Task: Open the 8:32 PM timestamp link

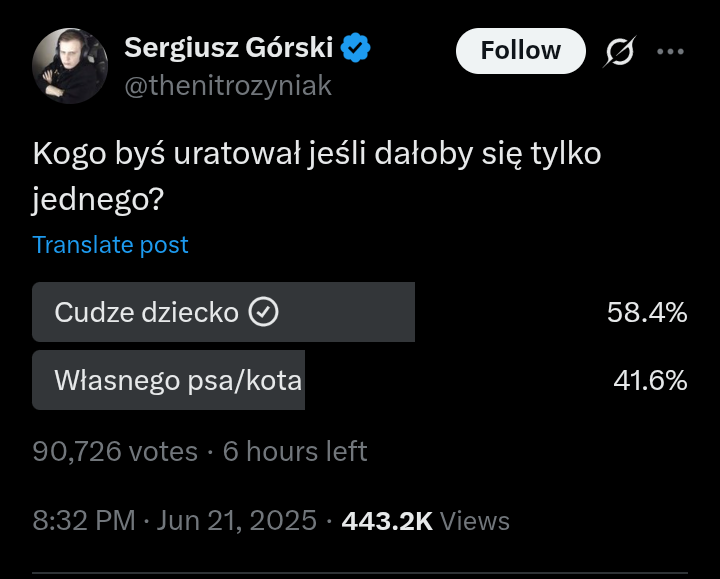Action: pyautogui.click(x=84, y=521)
